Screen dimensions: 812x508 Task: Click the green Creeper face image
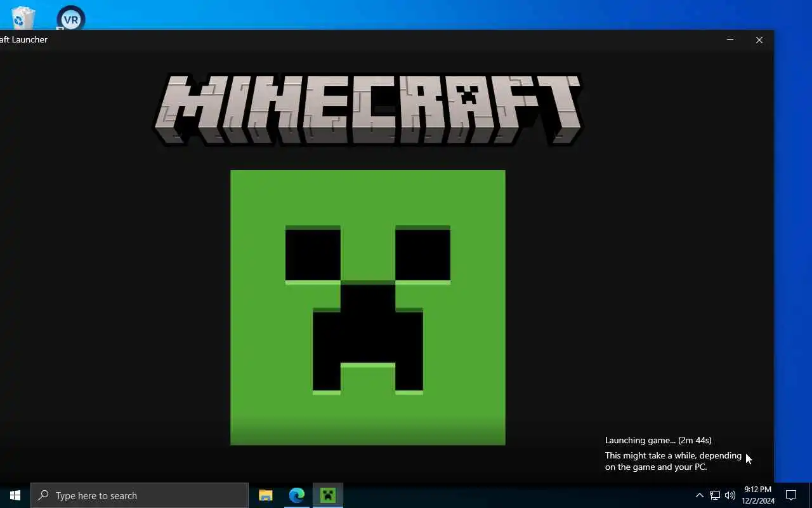pyautogui.click(x=368, y=307)
